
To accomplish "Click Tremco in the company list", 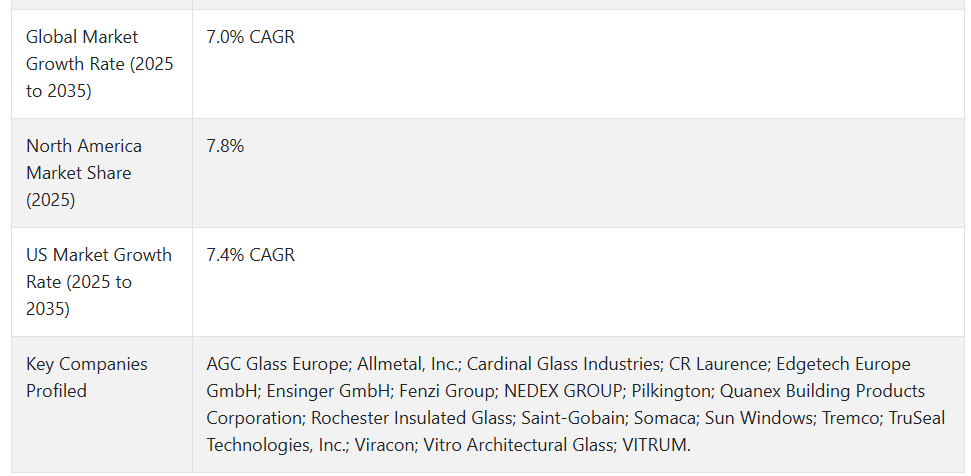I will (x=851, y=418).
